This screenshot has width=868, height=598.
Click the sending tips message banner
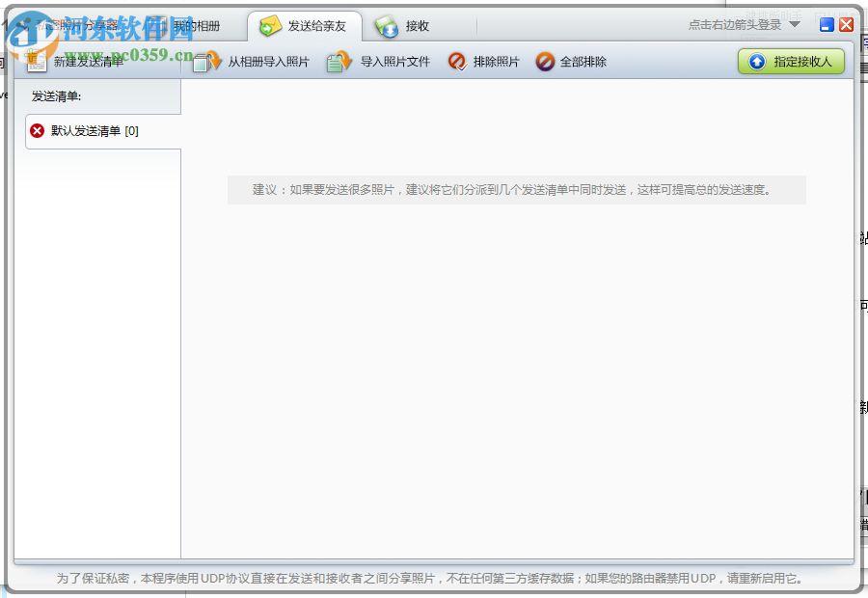517,190
